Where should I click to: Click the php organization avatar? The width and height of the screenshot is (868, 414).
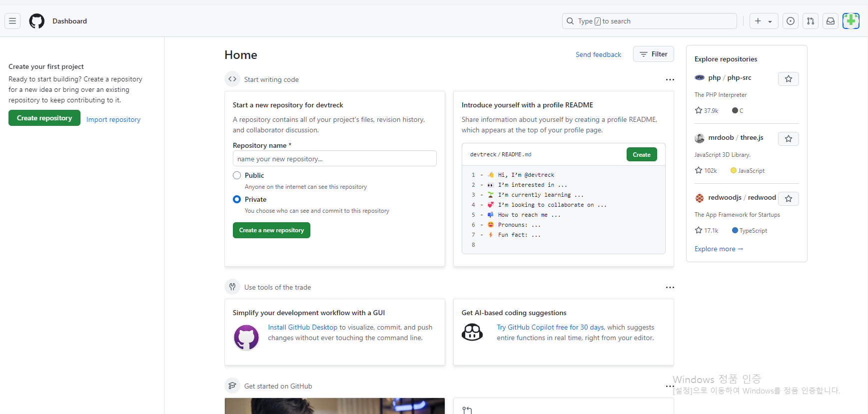[x=700, y=78]
